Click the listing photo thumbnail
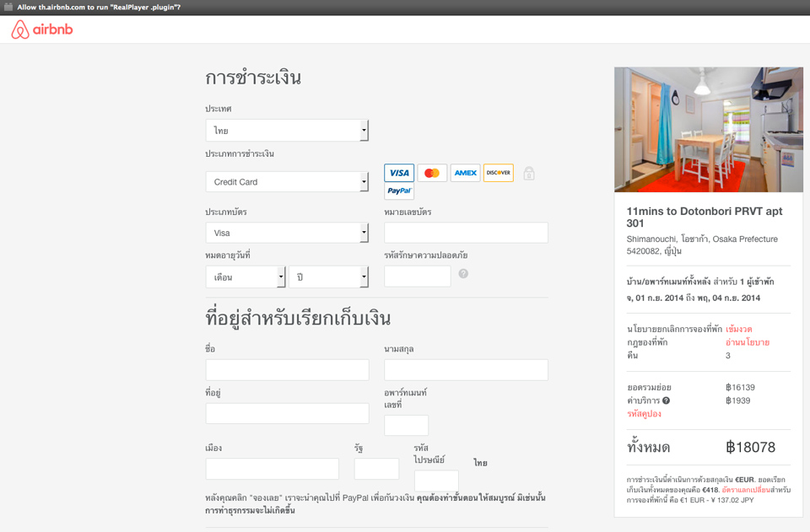The height and width of the screenshot is (532, 810). [x=708, y=130]
